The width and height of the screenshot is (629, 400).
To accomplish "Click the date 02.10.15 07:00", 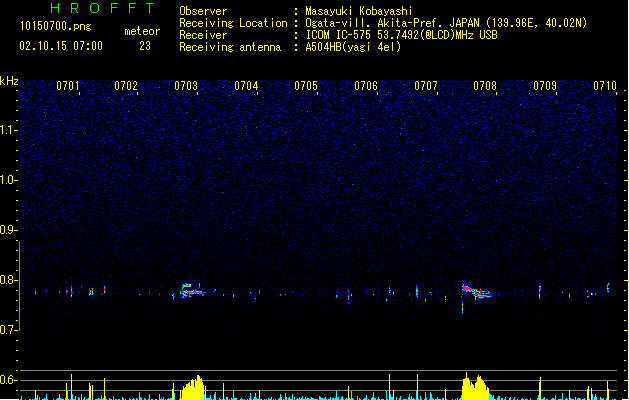I will pyautogui.click(x=61, y=46).
